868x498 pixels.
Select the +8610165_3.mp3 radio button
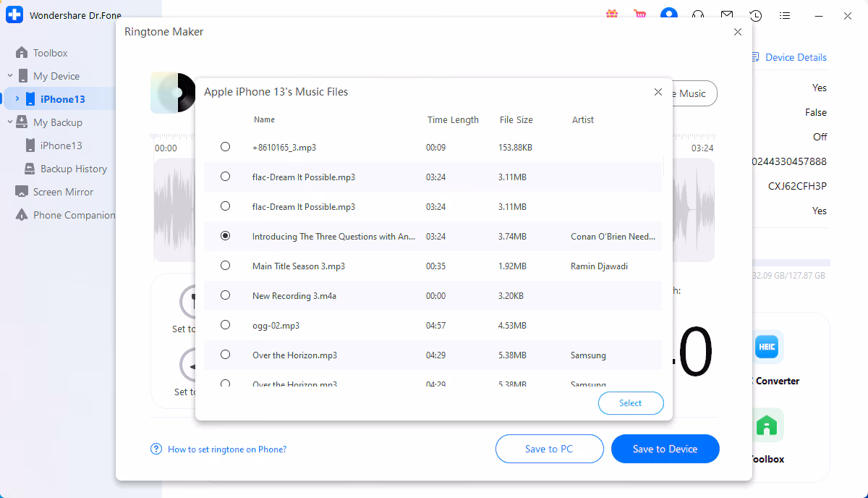[x=225, y=147]
